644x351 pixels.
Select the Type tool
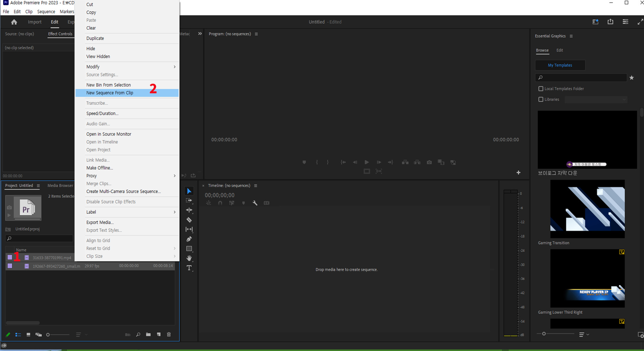189,268
